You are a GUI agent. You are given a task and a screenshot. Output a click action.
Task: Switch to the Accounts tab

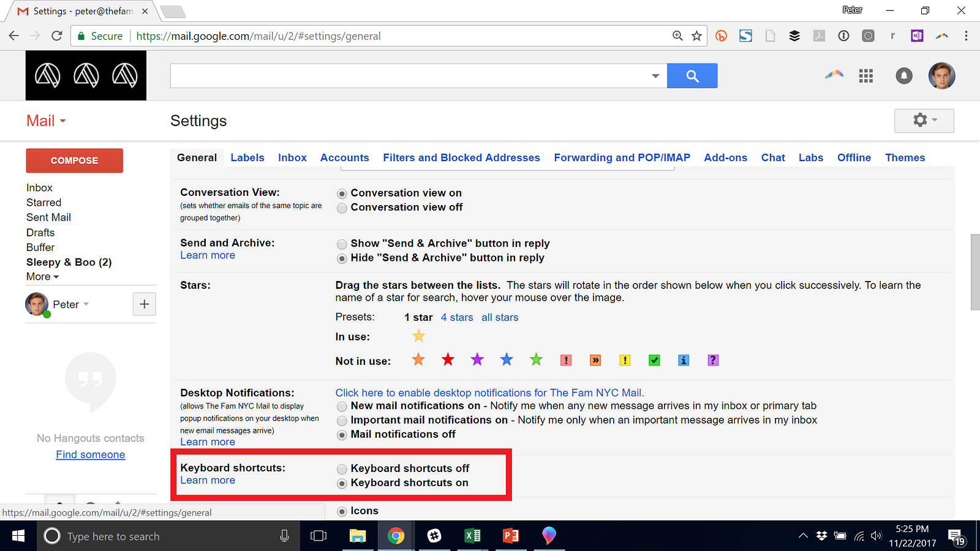(345, 157)
